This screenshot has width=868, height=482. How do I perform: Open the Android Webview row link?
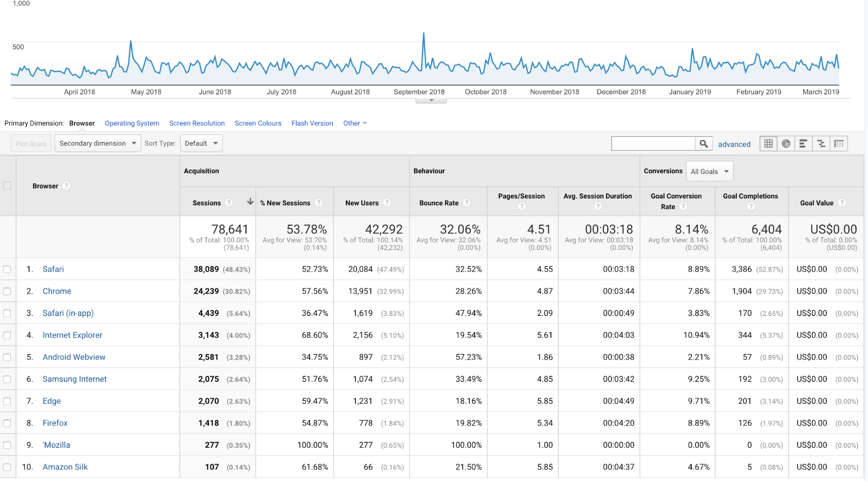[x=74, y=357]
